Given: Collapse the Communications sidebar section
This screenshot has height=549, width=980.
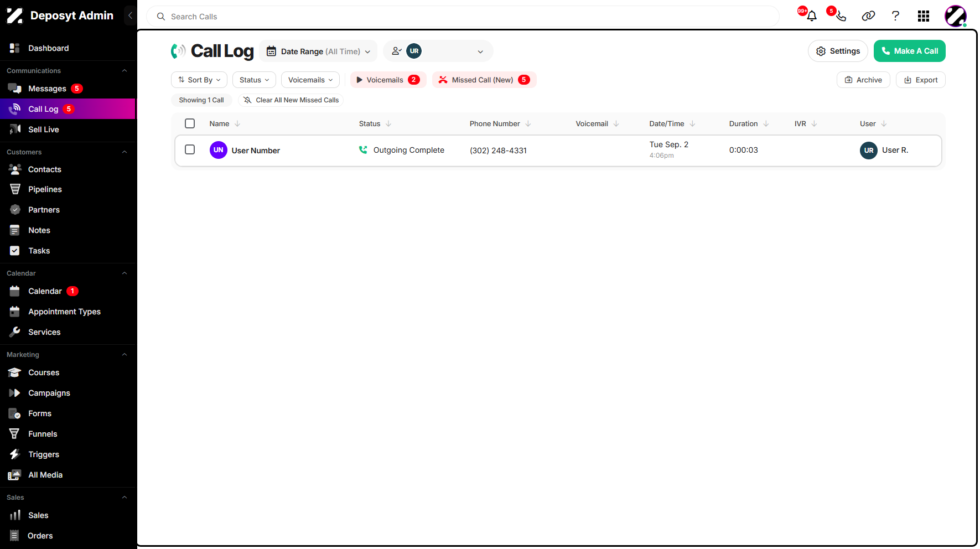Looking at the screenshot, I should pyautogui.click(x=125, y=71).
